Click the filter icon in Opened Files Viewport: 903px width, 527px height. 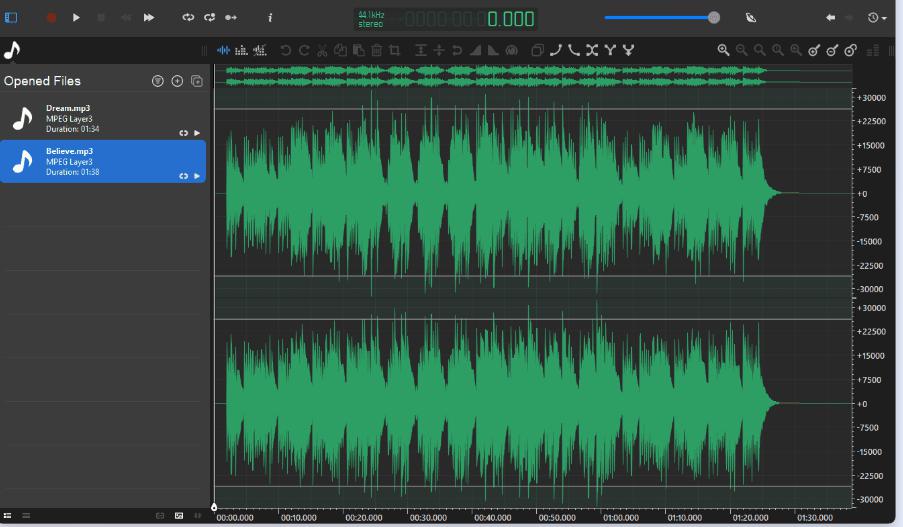pyautogui.click(x=158, y=81)
